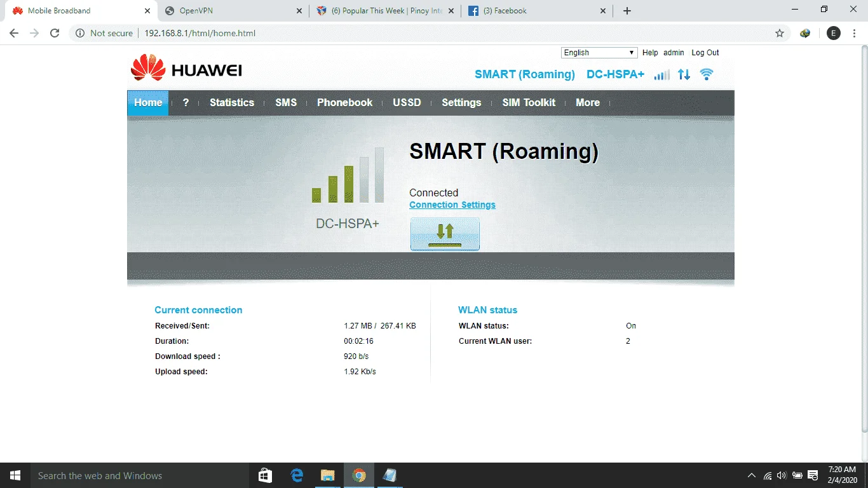The width and height of the screenshot is (868, 488).
Task: Open the Action Center notifications icon
Action: click(x=812, y=475)
